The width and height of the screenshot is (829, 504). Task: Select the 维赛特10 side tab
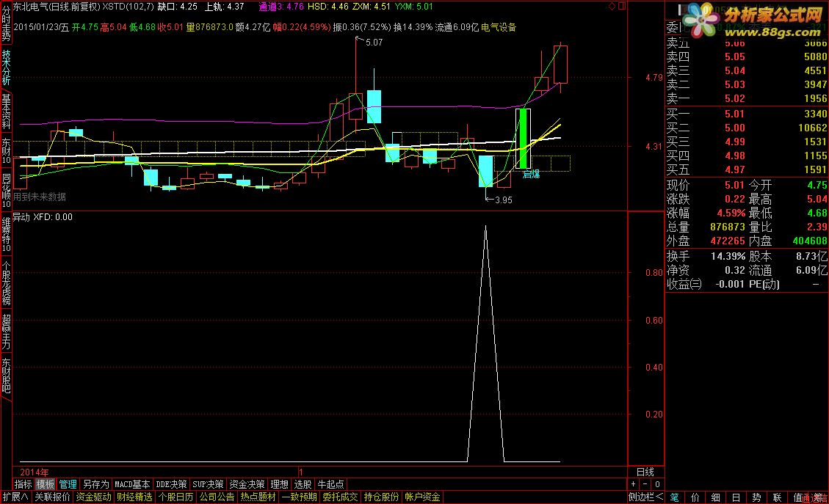coord(6,235)
